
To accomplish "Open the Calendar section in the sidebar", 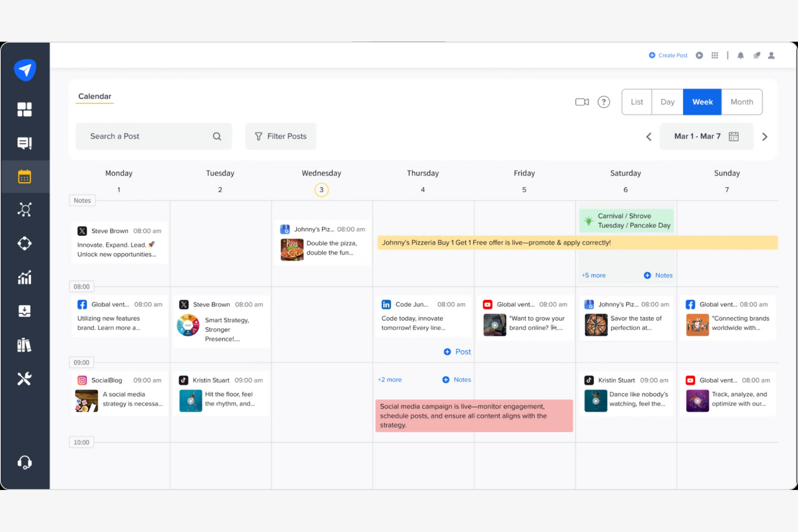I will click(25, 176).
